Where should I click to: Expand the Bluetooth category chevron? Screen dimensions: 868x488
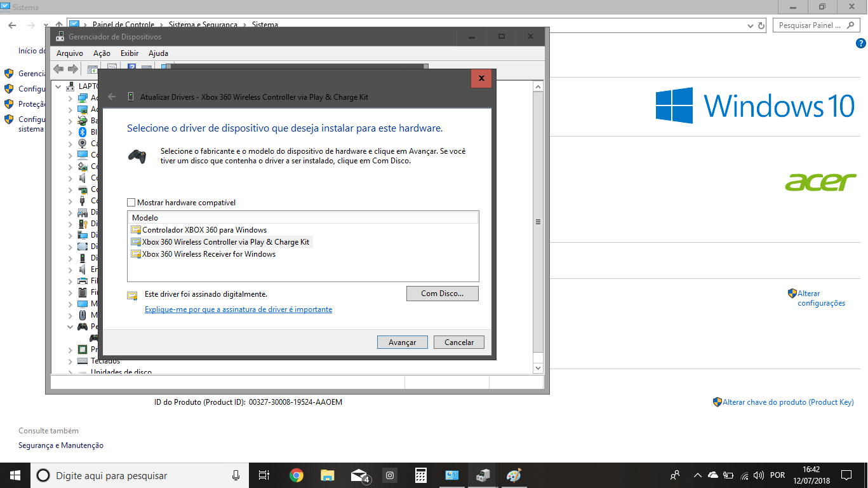point(70,132)
